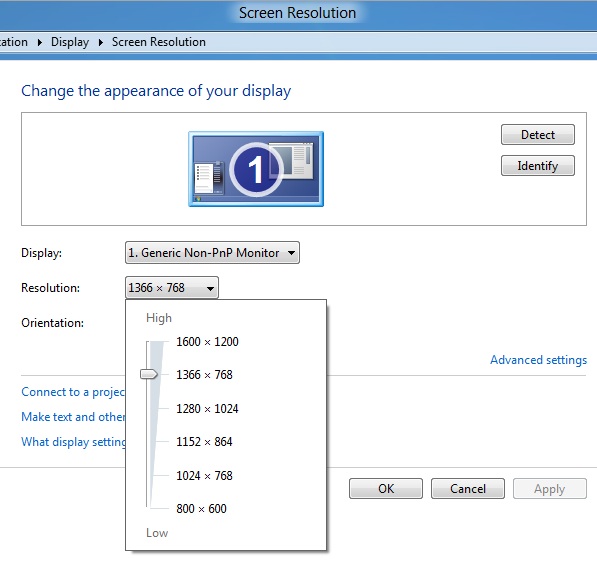597x561 pixels.
Task: Go to Display in breadcrumb path
Action: (70, 42)
